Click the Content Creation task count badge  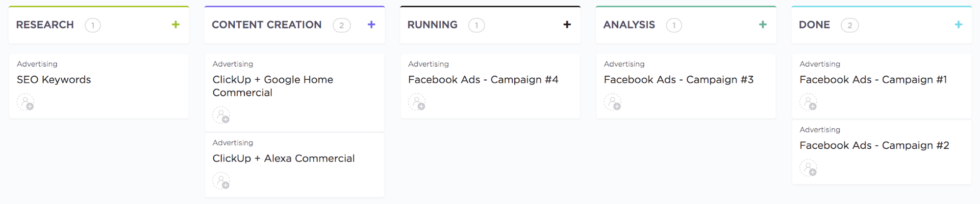341,25
